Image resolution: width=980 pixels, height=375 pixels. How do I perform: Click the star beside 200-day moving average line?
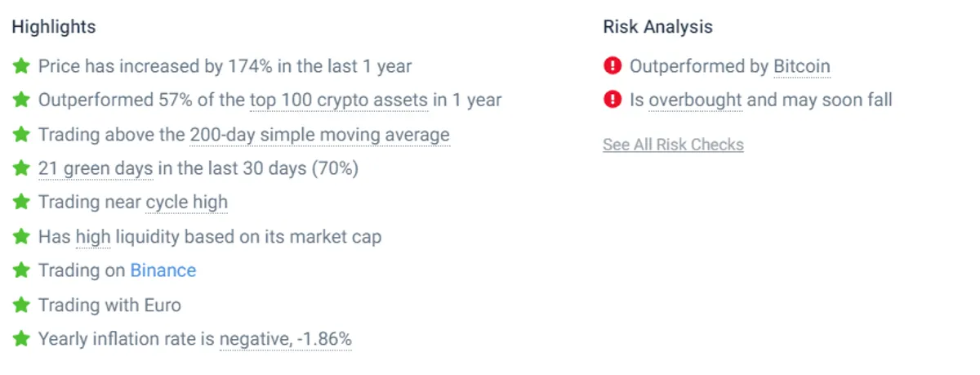[21, 134]
